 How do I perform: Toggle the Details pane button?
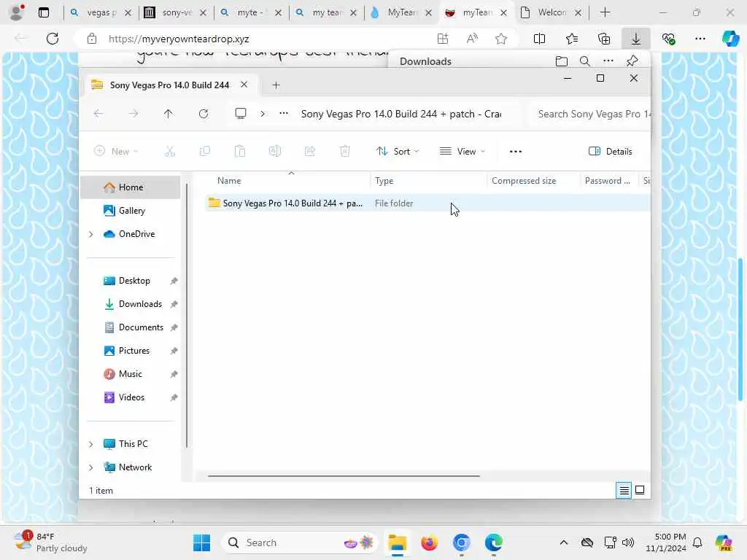[x=611, y=152]
